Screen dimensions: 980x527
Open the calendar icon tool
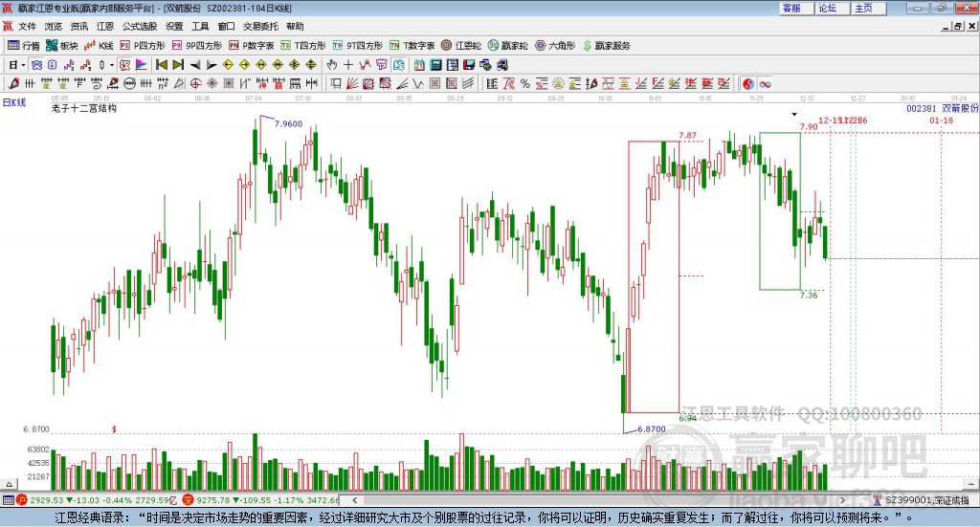pyautogui.click(x=419, y=65)
